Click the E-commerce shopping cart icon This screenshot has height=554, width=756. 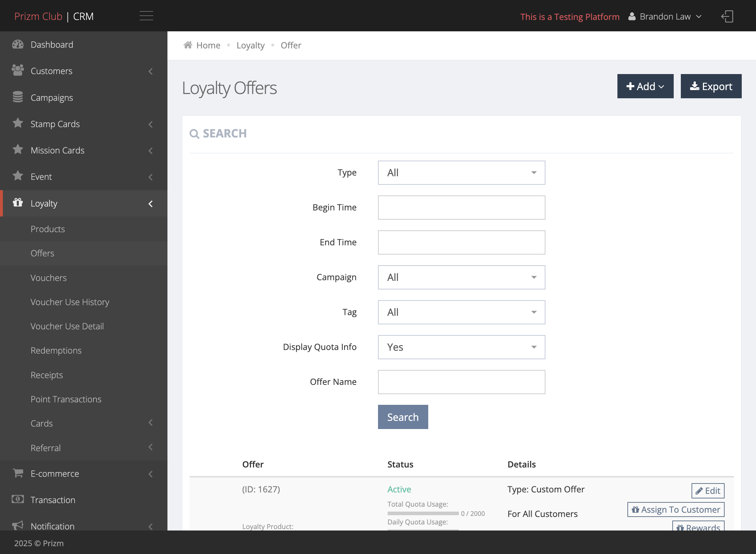click(18, 473)
